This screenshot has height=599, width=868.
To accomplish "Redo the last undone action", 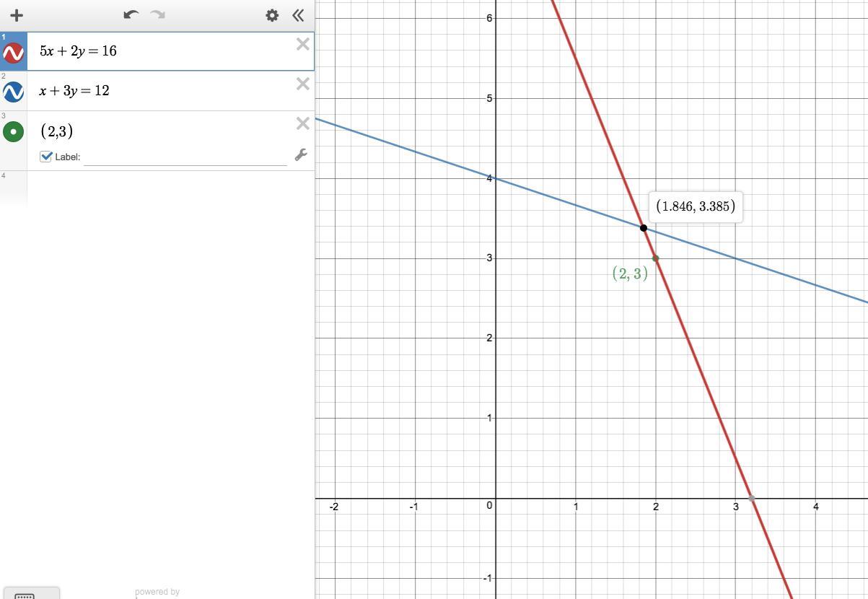I will (157, 14).
